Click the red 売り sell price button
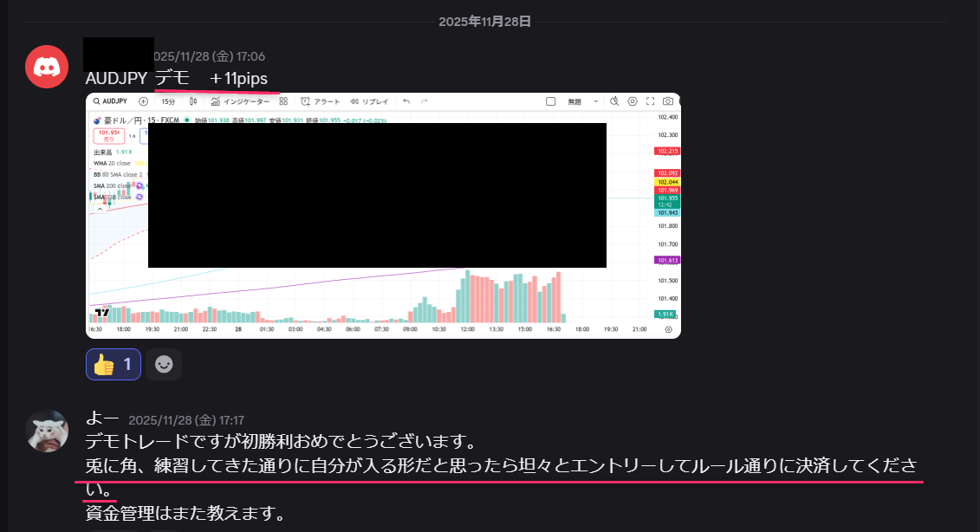The image size is (980, 532). pyautogui.click(x=108, y=135)
